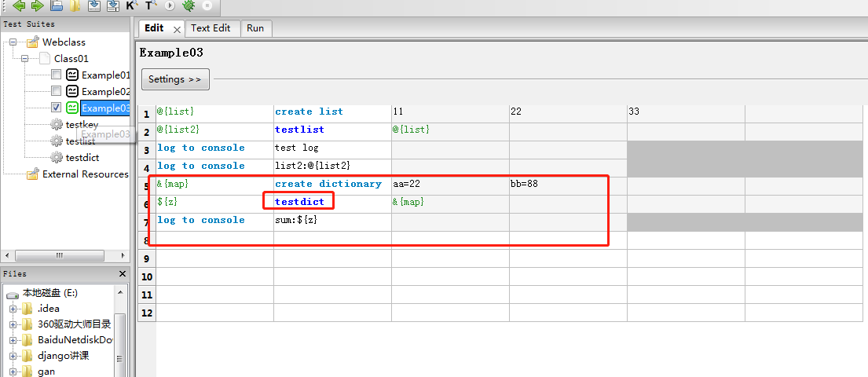
Task: Click the External Resources folder icon
Action: click(x=33, y=174)
